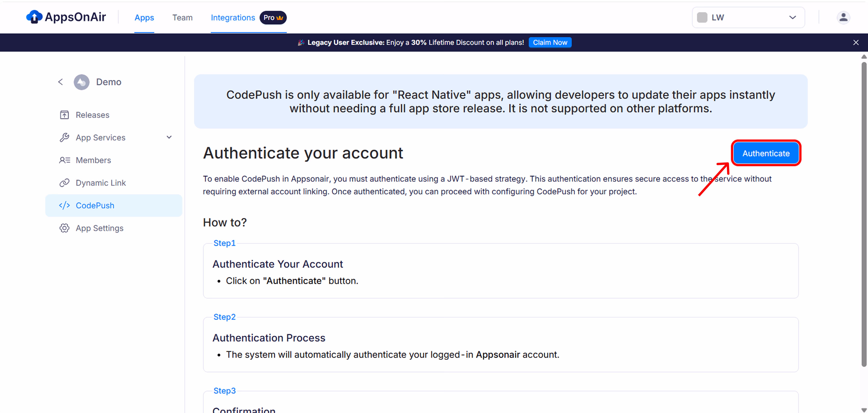Click the page vertical scrollbar thumb
Viewport: 868px width, 413px height.
pyautogui.click(x=864, y=214)
